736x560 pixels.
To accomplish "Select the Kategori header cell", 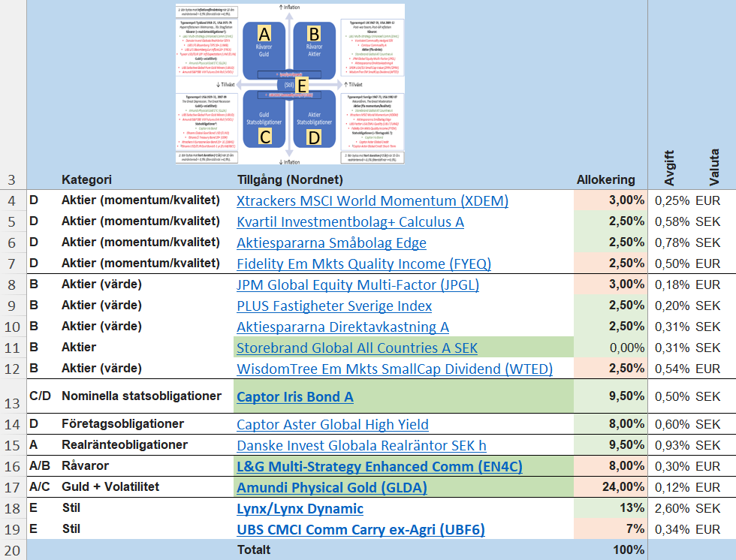I will 86,179.
